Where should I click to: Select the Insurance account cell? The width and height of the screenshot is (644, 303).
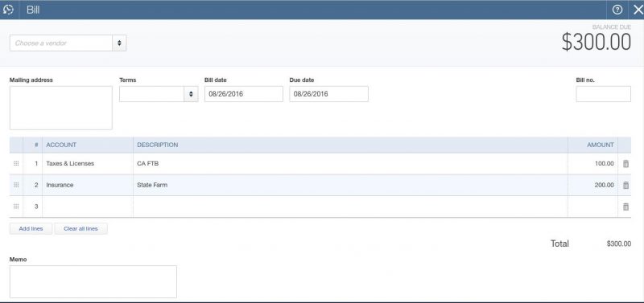pyautogui.click(x=88, y=186)
